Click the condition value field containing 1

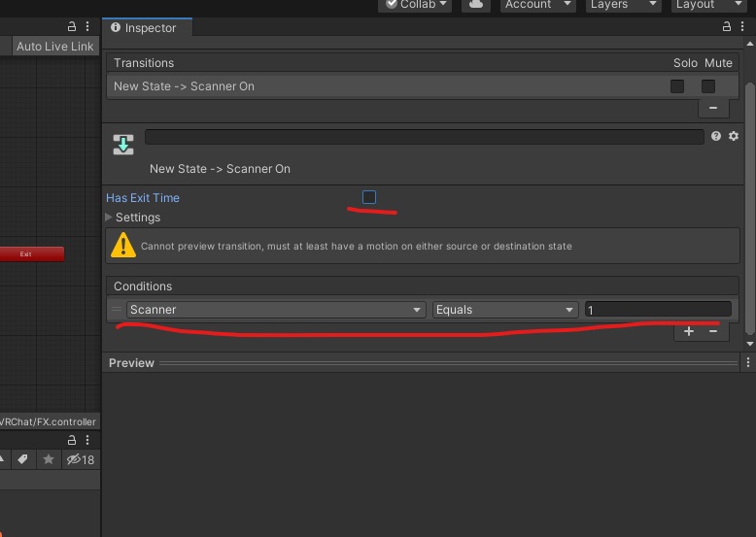(657, 310)
